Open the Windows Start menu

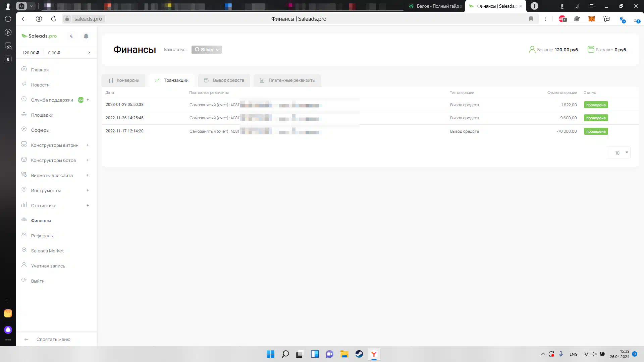[270, 354]
